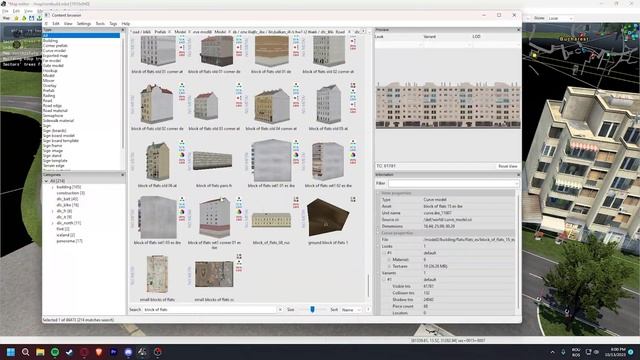
Task: Expand the 'dlc_fr' category node
Action: coord(53,211)
